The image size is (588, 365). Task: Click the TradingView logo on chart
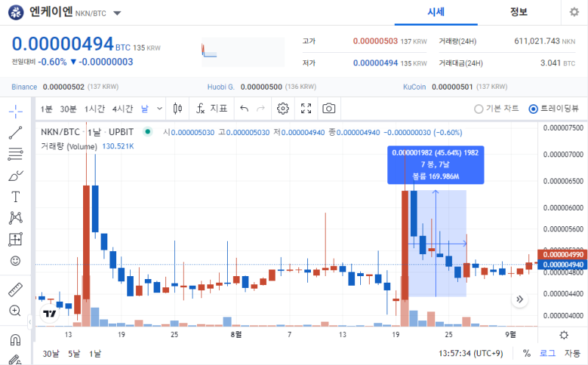click(x=49, y=314)
